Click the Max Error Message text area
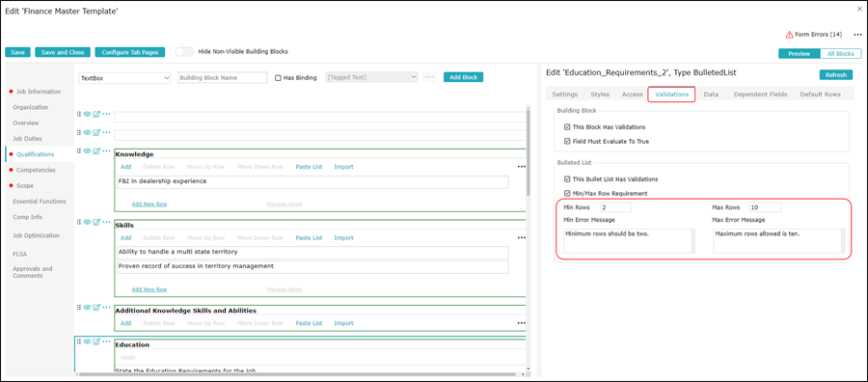Image resolution: width=868 pixels, height=382 pixels. [779, 241]
